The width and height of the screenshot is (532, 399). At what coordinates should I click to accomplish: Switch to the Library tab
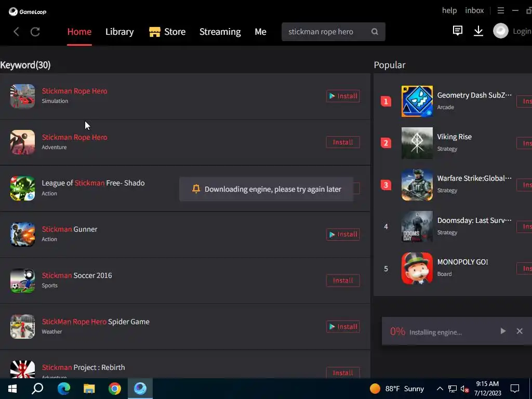tap(119, 32)
